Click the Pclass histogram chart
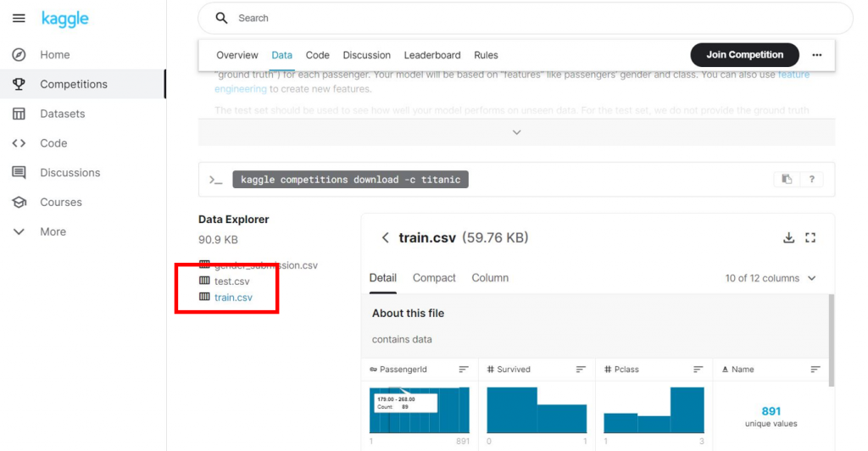Viewport: 868px width, 451px height. pyautogui.click(x=654, y=409)
